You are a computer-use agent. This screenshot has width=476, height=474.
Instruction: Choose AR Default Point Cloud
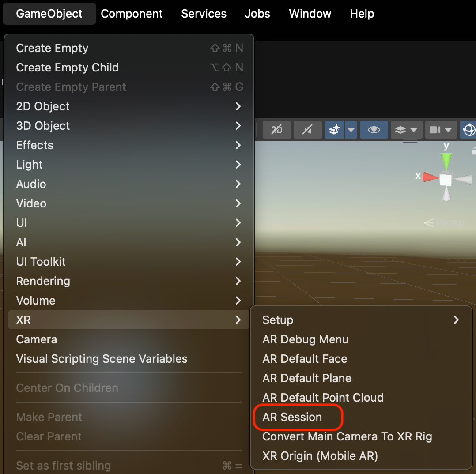coord(361,398)
